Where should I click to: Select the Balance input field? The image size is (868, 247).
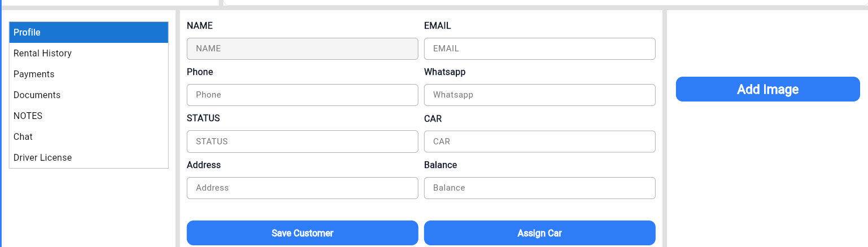[x=539, y=188]
